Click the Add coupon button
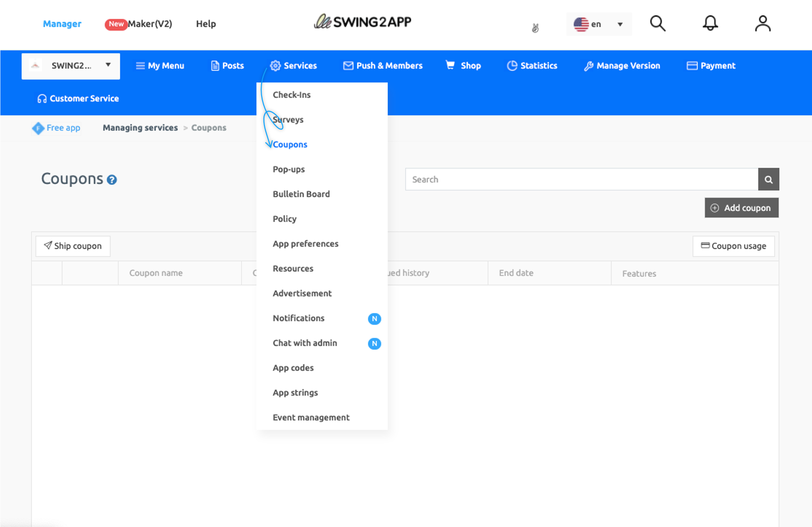Image resolution: width=812 pixels, height=527 pixels. pos(741,208)
